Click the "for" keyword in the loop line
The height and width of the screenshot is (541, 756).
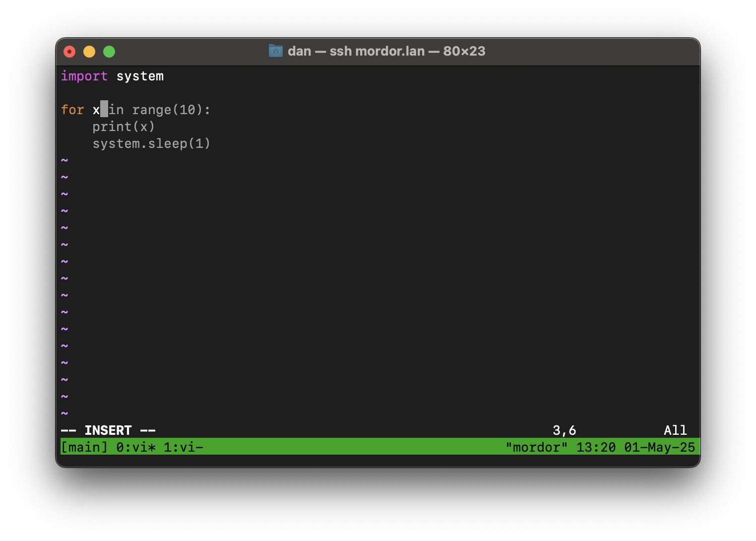(72, 110)
